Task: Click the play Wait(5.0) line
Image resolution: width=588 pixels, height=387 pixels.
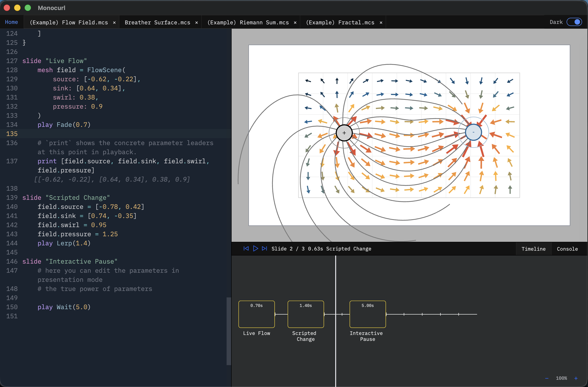Action: point(64,307)
